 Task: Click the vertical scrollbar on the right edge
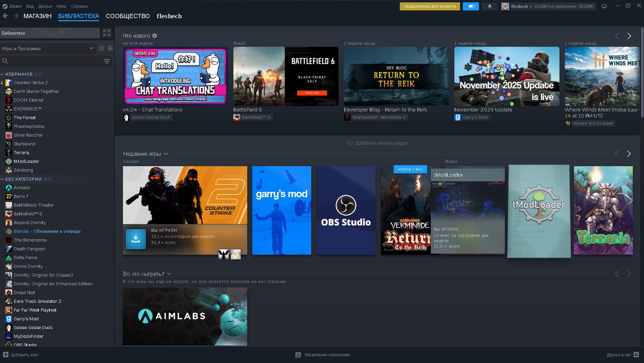click(x=642, y=74)
